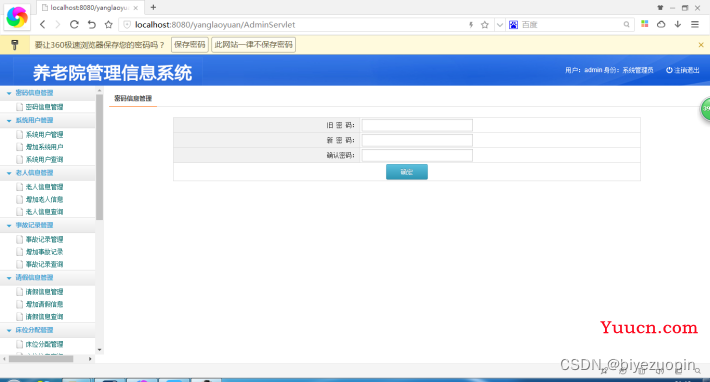Screen dimensions: 710x382
Task: Open 床位分配管理 sidebar menu item
Action: coord(44,344)
